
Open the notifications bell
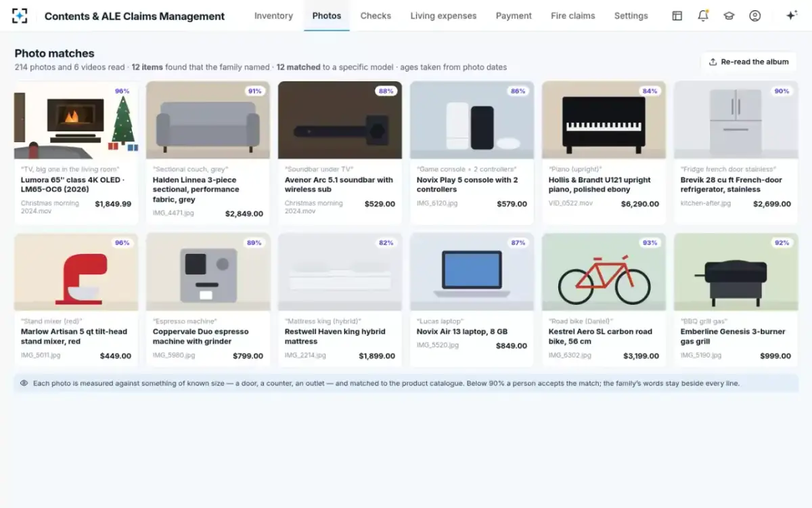703,16
